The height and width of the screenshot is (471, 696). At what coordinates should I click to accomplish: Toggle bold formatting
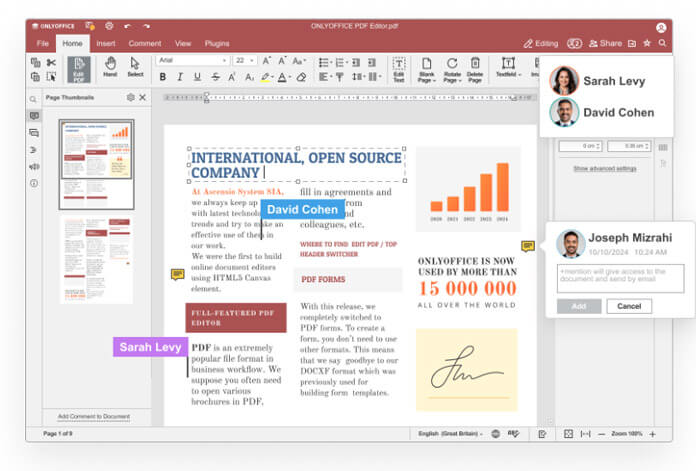(163, 77)
